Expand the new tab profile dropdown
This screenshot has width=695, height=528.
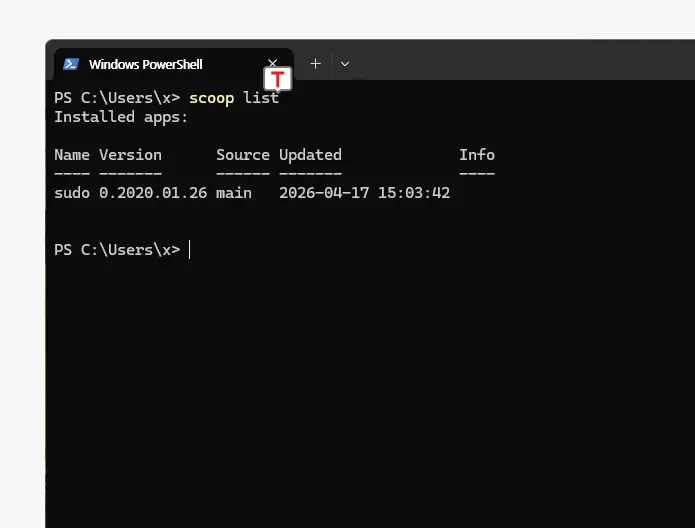tap(345, 63)
